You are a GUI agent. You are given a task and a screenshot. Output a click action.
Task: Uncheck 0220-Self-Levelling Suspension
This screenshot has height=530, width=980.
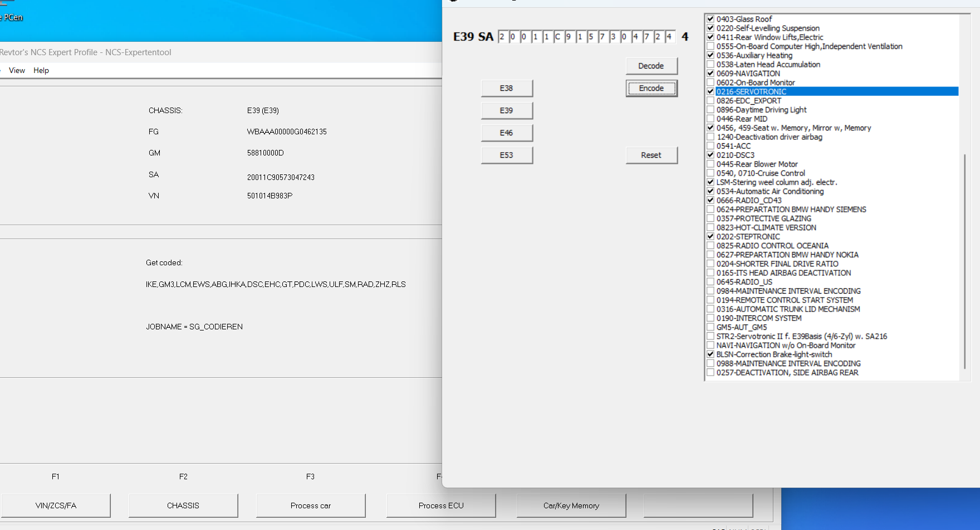tap(710, 28)
